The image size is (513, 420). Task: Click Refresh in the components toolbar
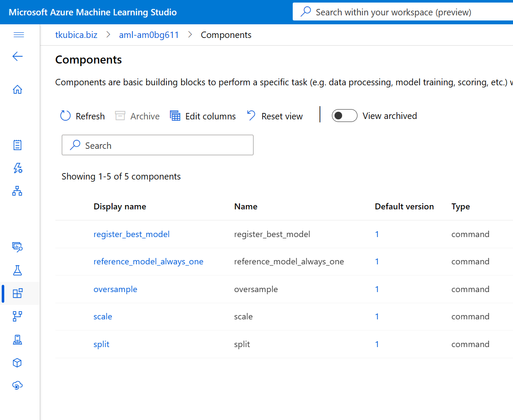point(83,116)
